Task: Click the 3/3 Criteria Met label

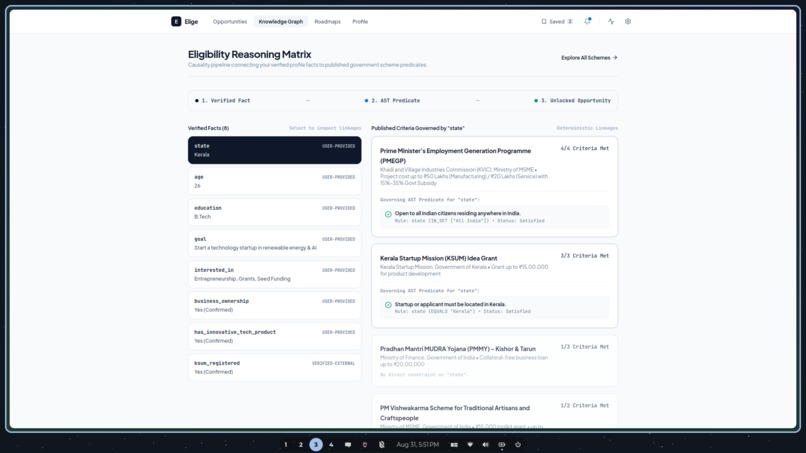Action: pos(584,256)
